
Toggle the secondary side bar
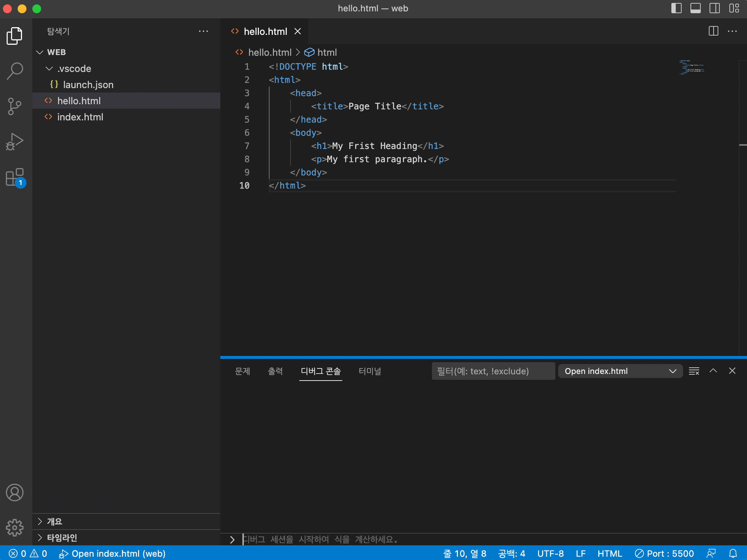click(714, 8)
